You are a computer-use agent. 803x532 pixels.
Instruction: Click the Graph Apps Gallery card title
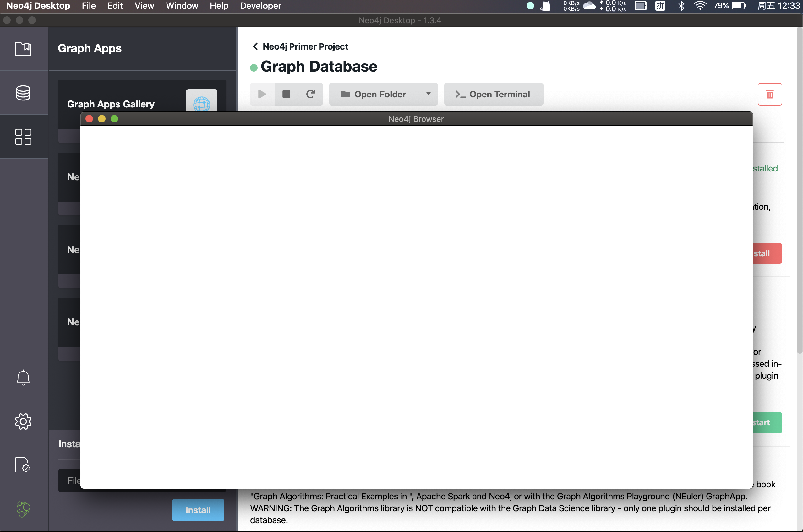111,104
